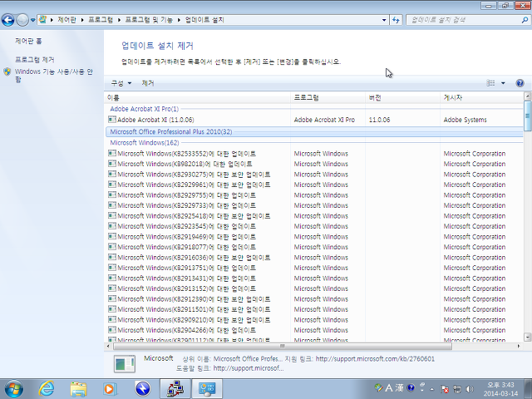
Task: Select update KB2913751 row
Action: [x=314, y=268]
